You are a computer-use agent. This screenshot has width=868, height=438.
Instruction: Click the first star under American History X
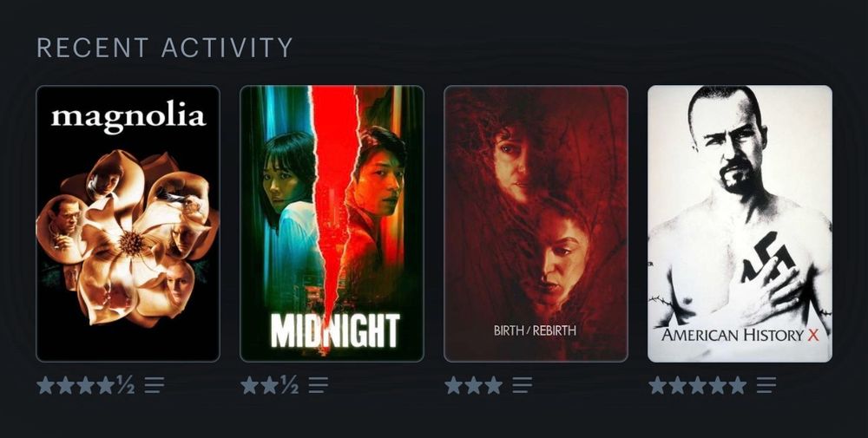(x=657, y=385)
